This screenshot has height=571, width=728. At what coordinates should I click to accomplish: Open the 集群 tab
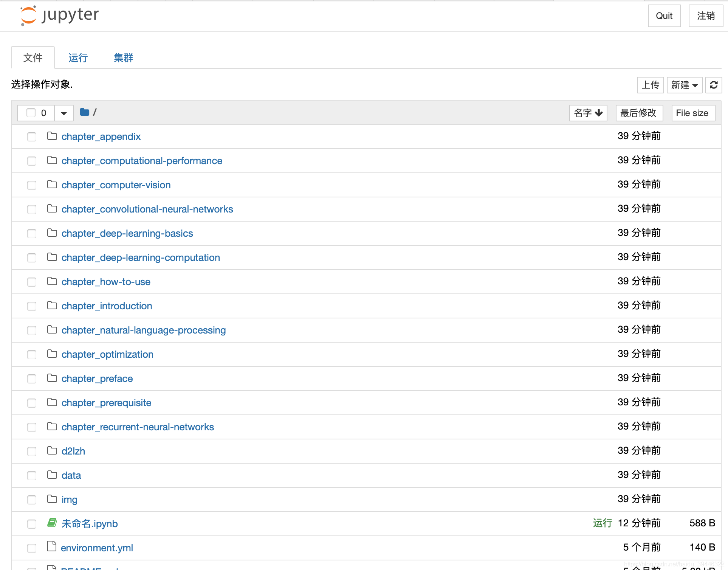pyautogui.click(x=123, y=58)
